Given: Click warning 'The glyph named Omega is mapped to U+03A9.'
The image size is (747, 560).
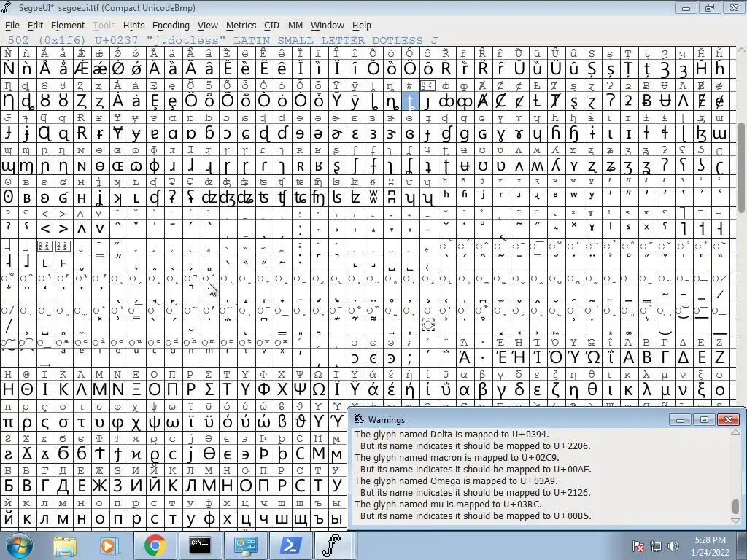Looking at the screenshot, I should coord(456,481).
